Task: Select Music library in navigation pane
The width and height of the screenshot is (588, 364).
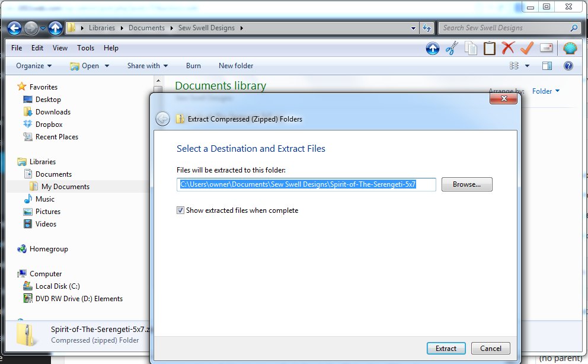Action: pos(39,199)
